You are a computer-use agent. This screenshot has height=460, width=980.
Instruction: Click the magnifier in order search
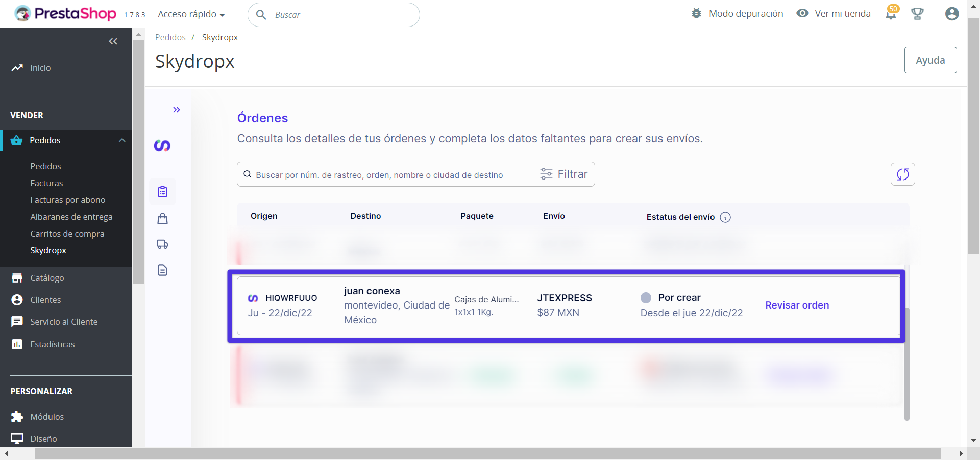(247, 174)
